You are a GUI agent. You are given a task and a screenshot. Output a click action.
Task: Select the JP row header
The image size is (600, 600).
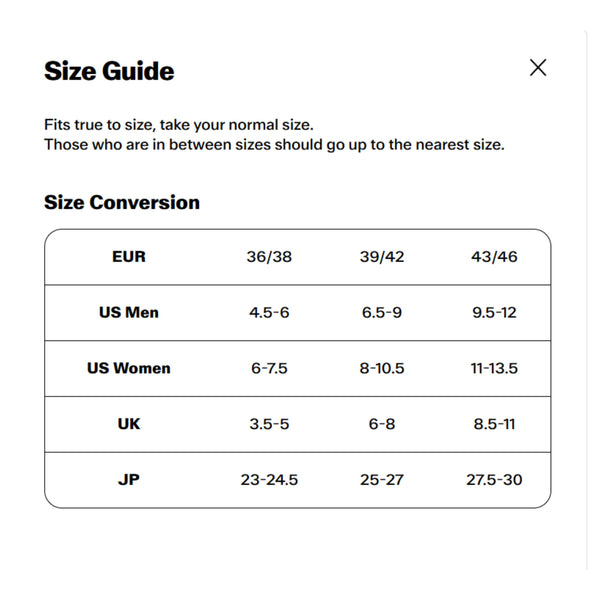129,480
